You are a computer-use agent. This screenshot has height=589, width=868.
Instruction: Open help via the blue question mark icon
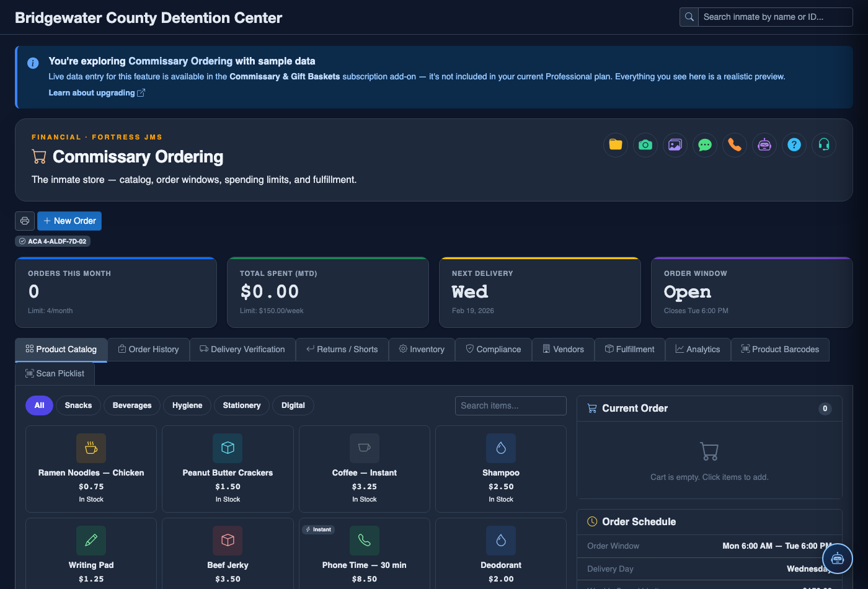[794, 145]
